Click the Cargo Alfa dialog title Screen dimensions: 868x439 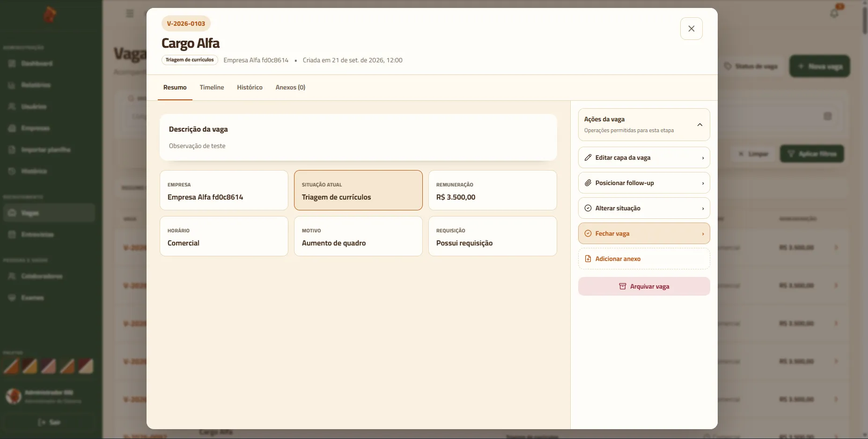191,44
